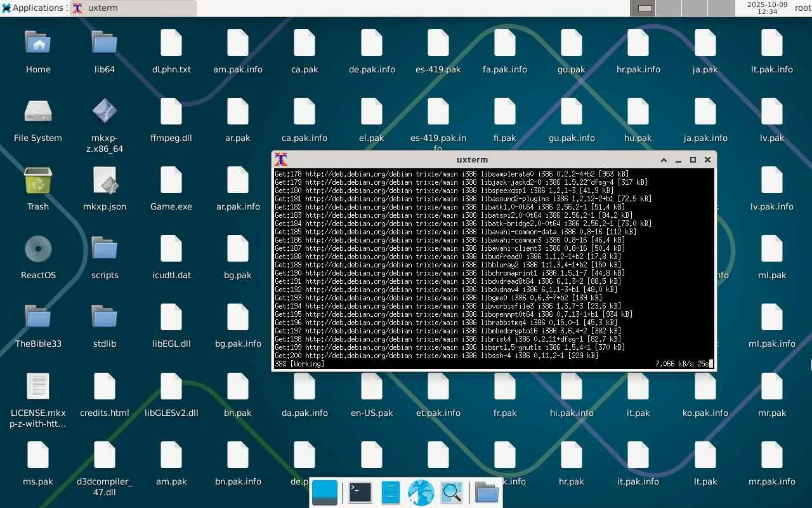
Task: Select the d3dcompiler_47.dll file icon
Action: pos(105,455)
